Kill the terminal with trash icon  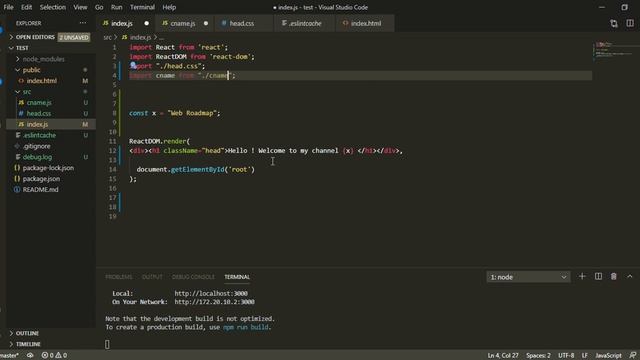point(613,277)
